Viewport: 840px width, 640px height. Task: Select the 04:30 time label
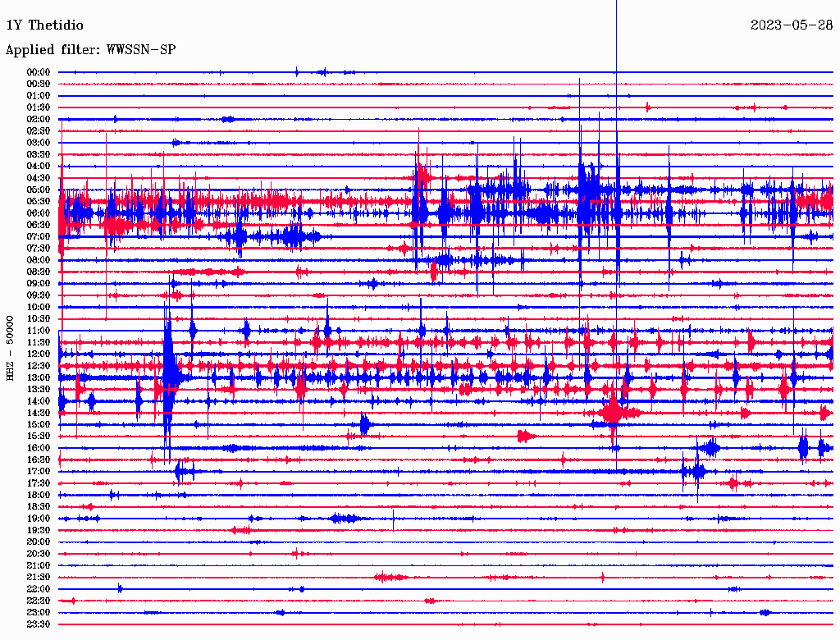pyautogui.click(x=39, y=178)
